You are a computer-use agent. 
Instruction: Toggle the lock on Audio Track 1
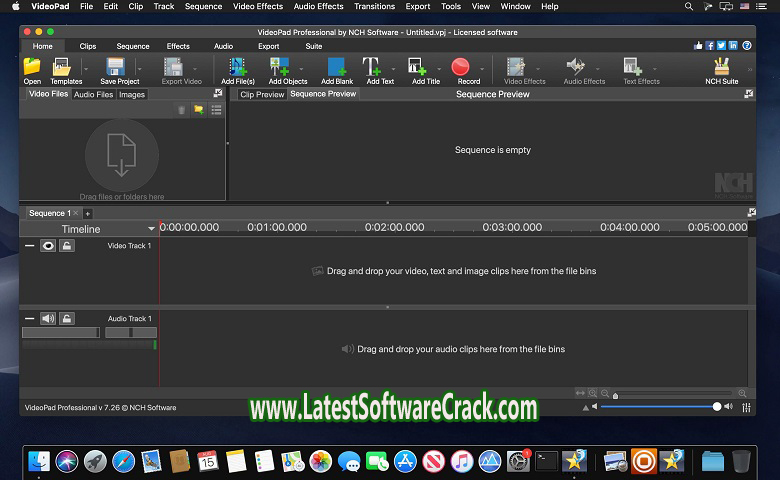(67, 318)
